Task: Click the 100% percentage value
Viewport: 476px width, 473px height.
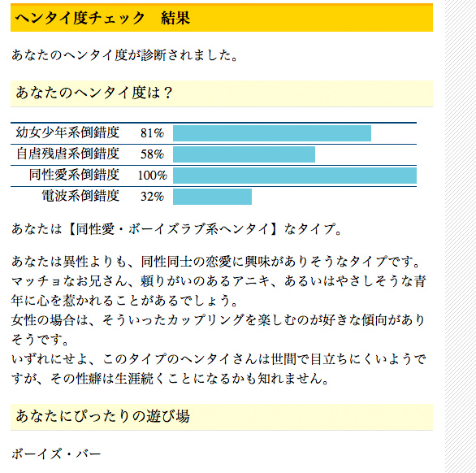Action: click(153, 176)
